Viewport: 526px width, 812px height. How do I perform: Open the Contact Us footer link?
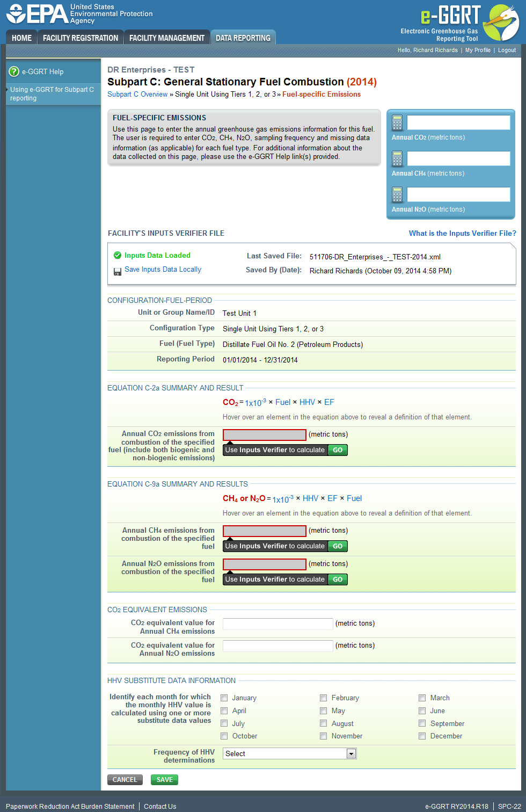pyautogui.click(x=160, y=807)
